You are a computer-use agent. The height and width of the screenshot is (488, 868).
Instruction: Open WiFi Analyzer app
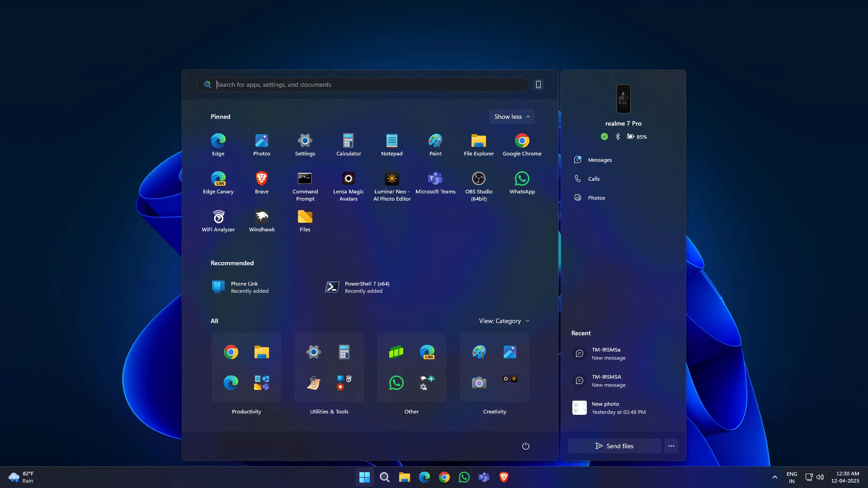pos(218,221)
